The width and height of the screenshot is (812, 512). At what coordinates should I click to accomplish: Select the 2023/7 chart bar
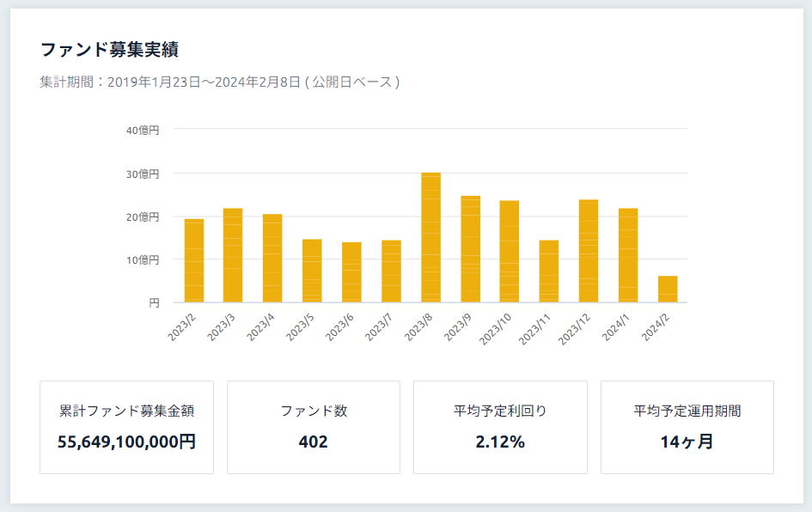click(x=392, y=271)
